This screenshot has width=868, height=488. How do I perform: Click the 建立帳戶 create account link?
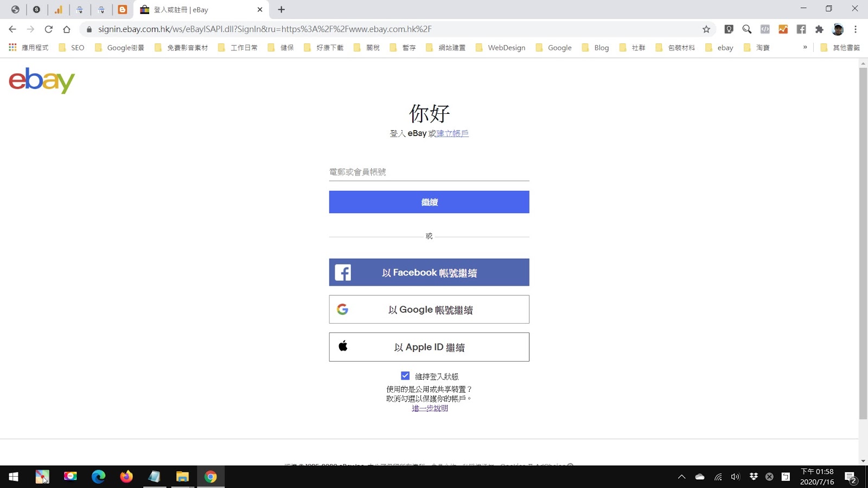point(452,133)
